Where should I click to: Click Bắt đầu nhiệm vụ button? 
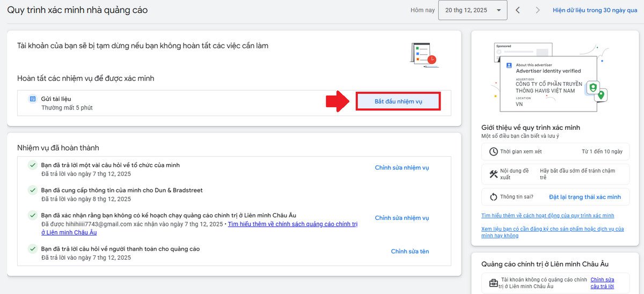pyautogui.click(x=398, y=101)
